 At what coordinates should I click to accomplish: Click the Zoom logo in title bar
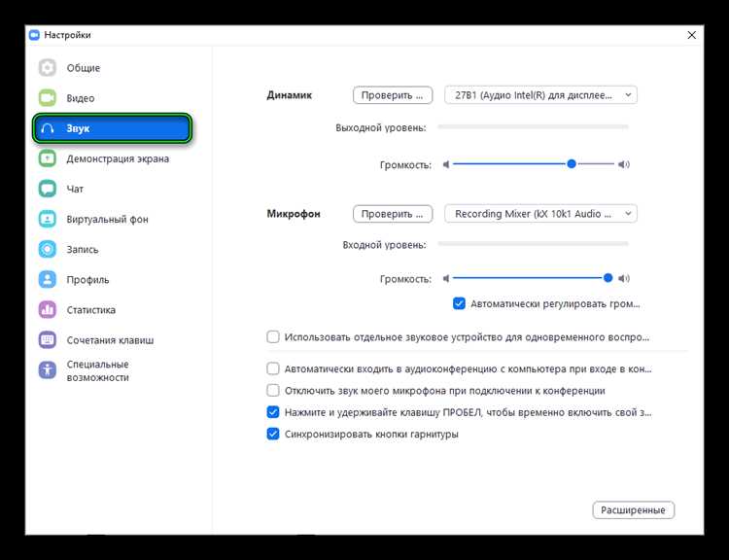[x=34, y=35]
